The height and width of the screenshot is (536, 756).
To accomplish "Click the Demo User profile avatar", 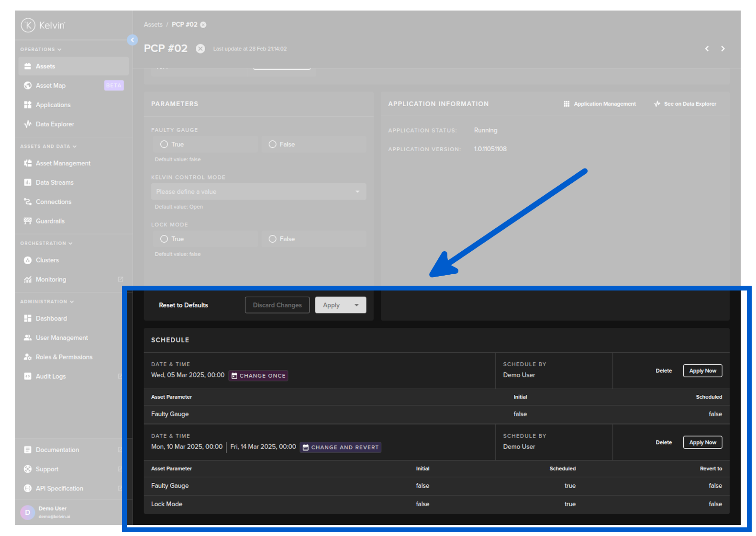I will point(28,512).
